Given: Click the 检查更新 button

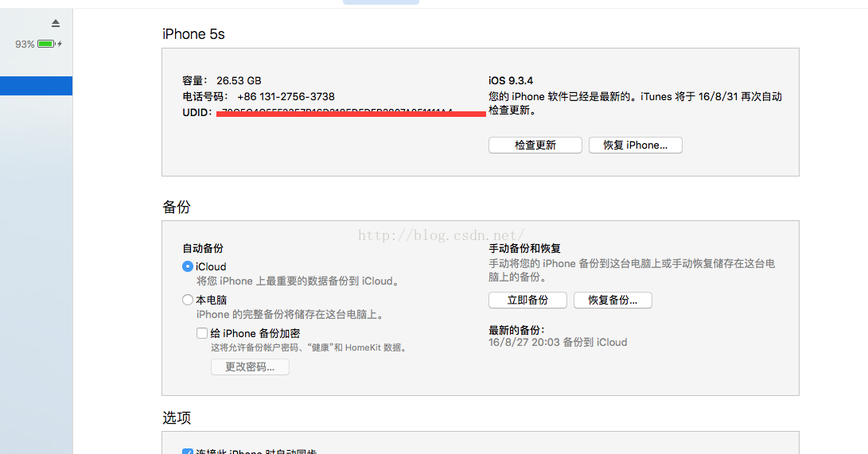Looking at the screenshot, I should click(535, 145).
